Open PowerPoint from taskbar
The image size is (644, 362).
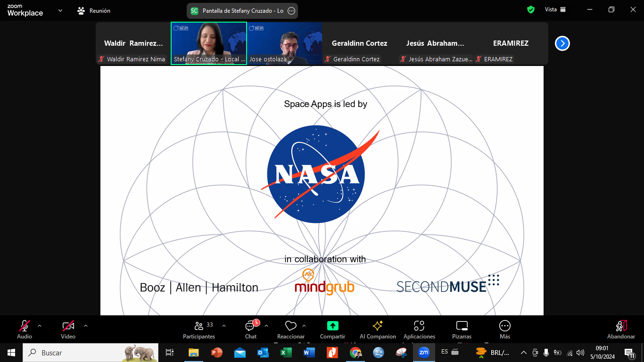click(x=217, y=353)
